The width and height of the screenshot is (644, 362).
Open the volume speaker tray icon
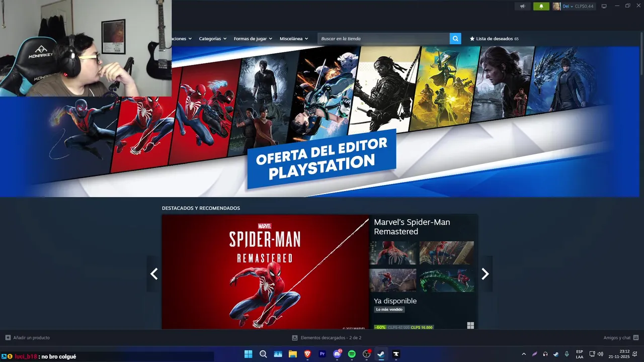coord(600,354)
